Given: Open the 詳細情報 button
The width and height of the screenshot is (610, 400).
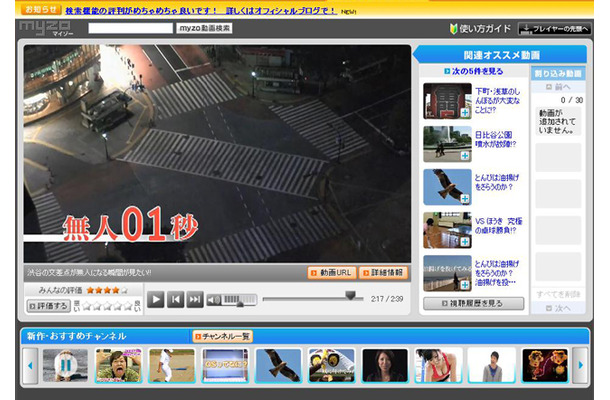Looking at the screenshot, I should pyautogui.click(x=383, y=273).
